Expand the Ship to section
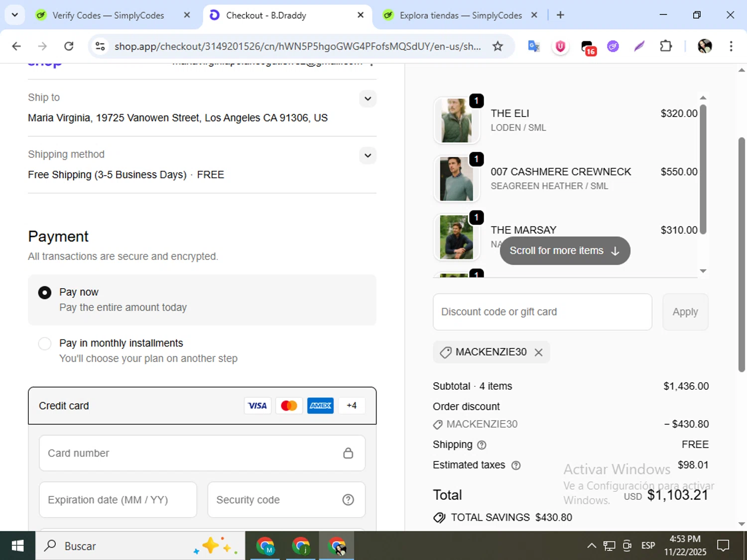747x560 pixels. coord(368,99)
